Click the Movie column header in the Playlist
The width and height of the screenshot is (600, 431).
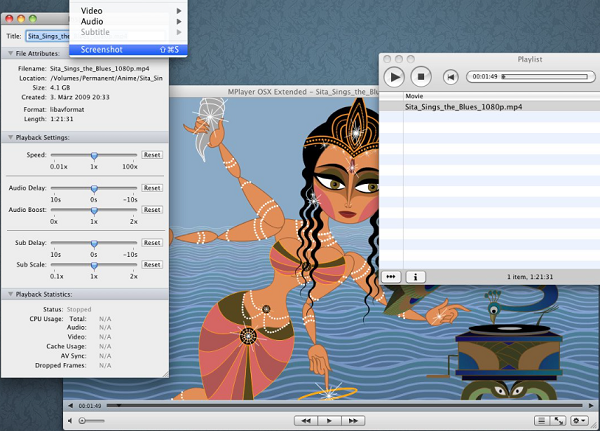pos(502,96)
